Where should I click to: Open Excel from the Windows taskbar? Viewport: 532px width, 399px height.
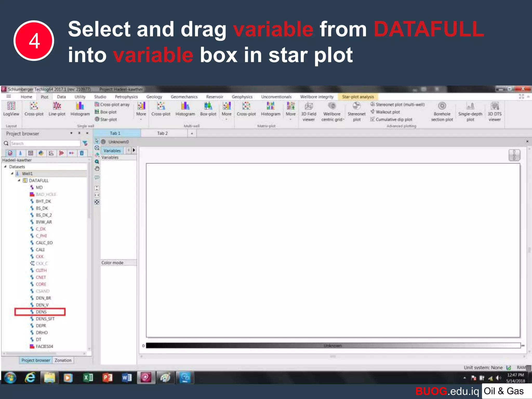tap(88, 378)
